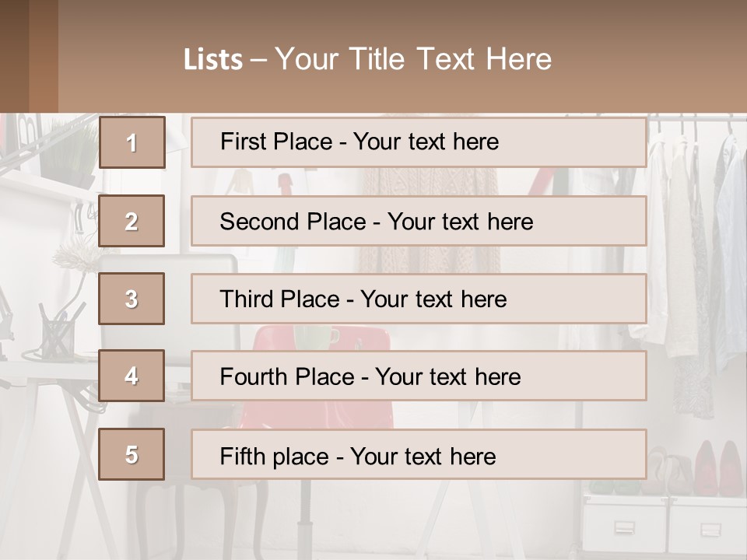Click the bold word 'Lists' in title
Image resolution: width=747 pixels, height=560 pixels.
pos(213,59)
